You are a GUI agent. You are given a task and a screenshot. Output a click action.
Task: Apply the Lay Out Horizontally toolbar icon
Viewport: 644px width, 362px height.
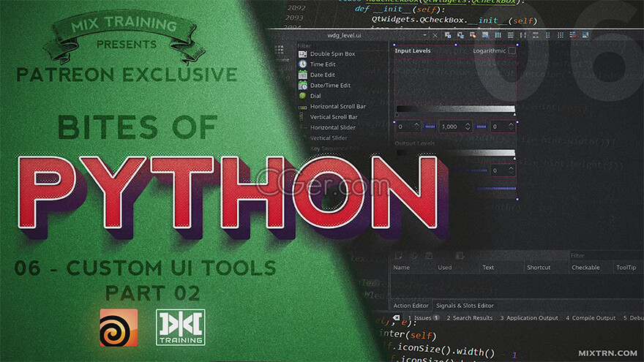point(498,35)
